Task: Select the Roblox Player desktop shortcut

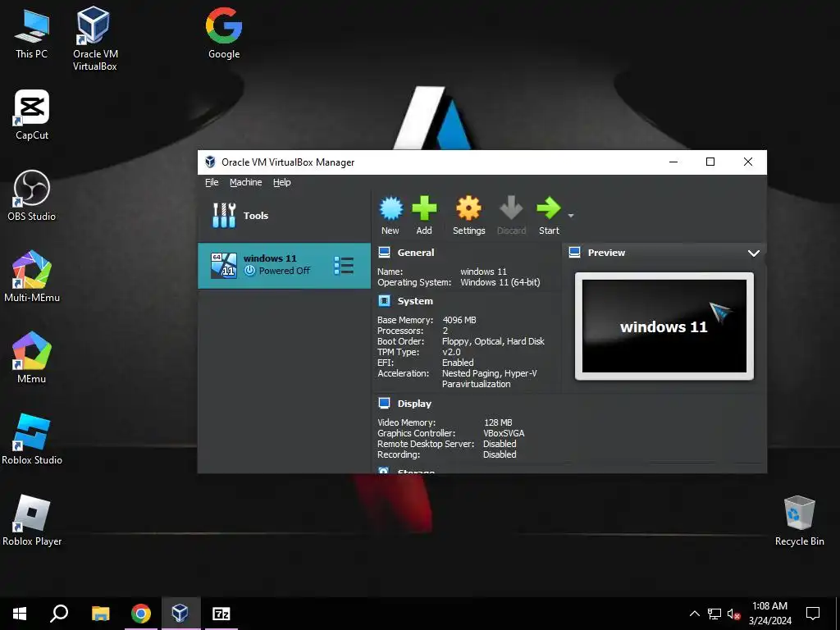Action: tap(32, 520)
